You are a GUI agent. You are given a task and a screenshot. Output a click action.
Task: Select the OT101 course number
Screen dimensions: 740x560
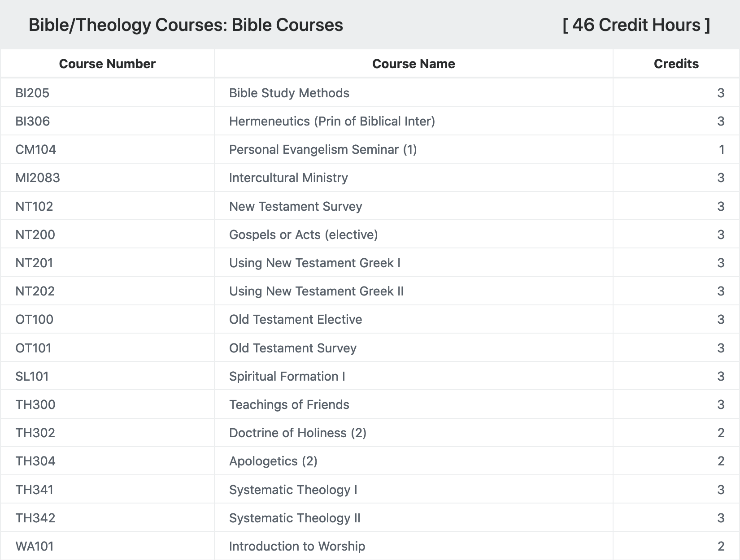coord(33,348)
